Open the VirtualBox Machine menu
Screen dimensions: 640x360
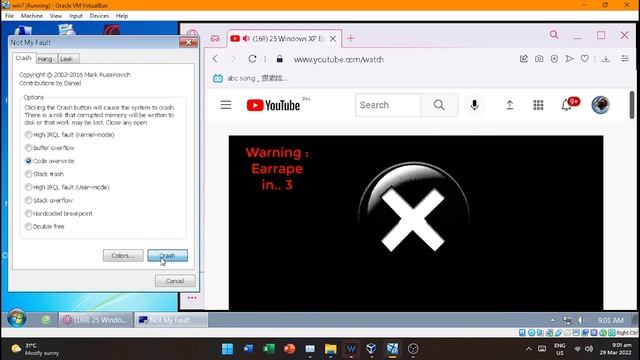pyautogui.click(x=31, y=16)
